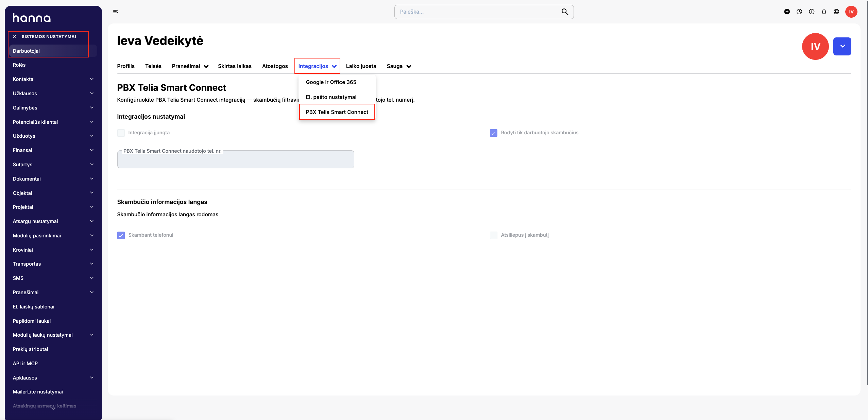The width and height of the screenshot is (868, 420).
Task: Open the Sauga tab dropdown
Action: [399, 66]
